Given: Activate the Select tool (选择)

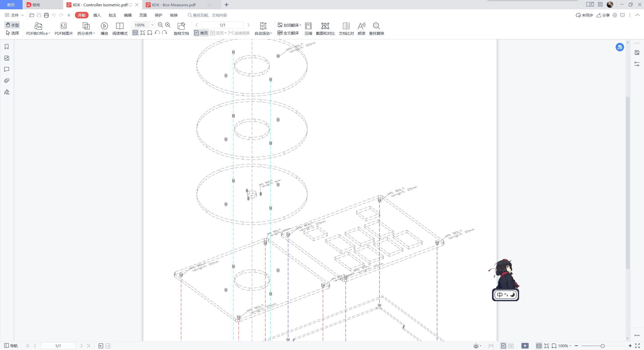Looking at the screenshot, I should (12, 33).
